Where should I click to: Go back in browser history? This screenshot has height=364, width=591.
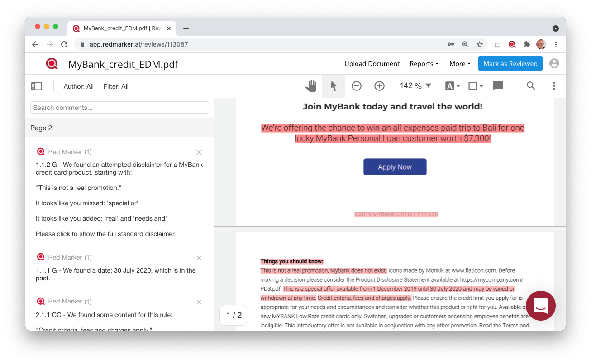click(35, 44)
